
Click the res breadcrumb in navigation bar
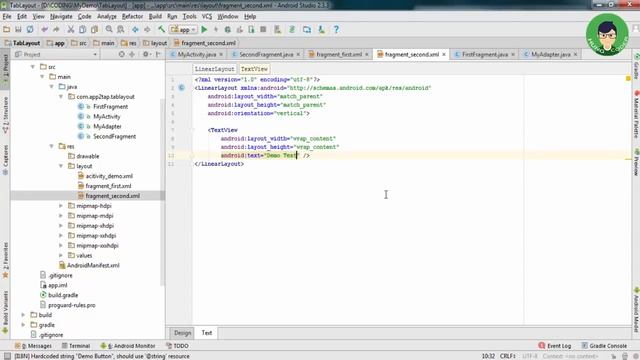tap(129, 43)
